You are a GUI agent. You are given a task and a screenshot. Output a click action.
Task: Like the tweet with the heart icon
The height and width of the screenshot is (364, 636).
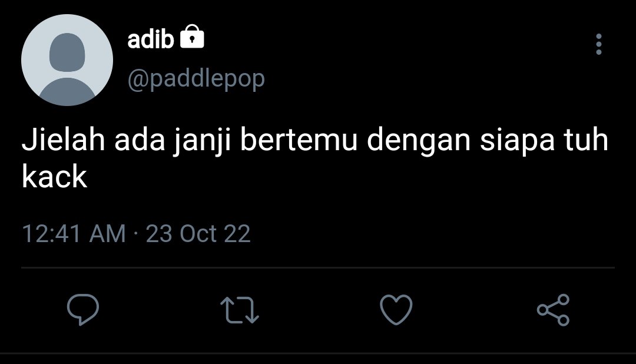(396, 310)
